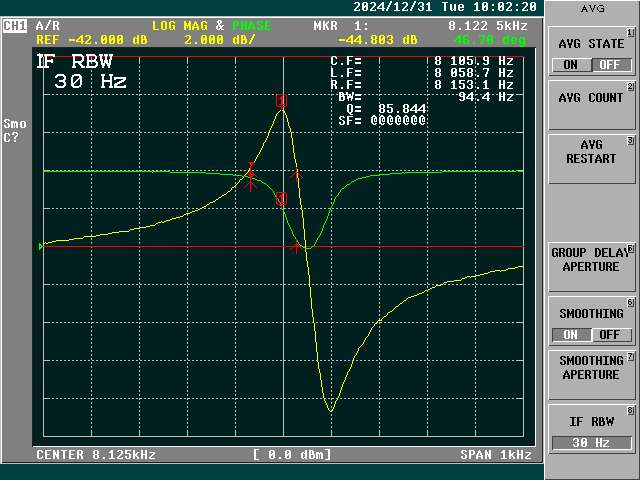The image size is (640, 480).
Task: Click the green reference triangle at left edge
Action: 41,246
